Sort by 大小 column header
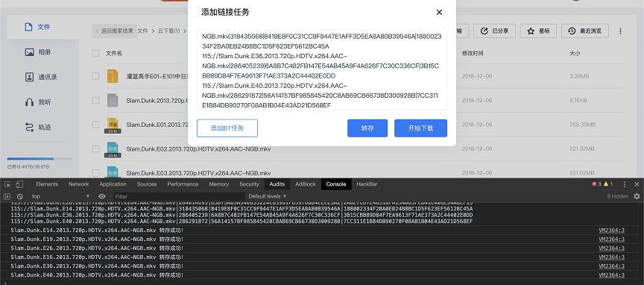The image size is (644, 285). pyautogui.click(x=575, y=54)
